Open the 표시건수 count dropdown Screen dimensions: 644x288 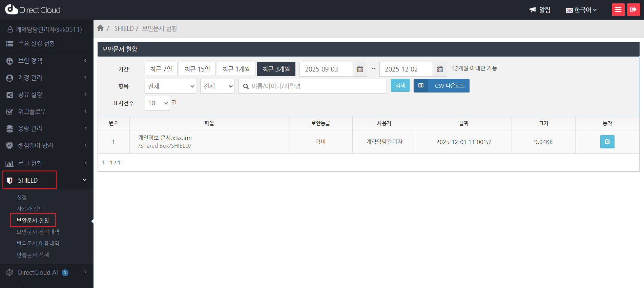[157, 103]
